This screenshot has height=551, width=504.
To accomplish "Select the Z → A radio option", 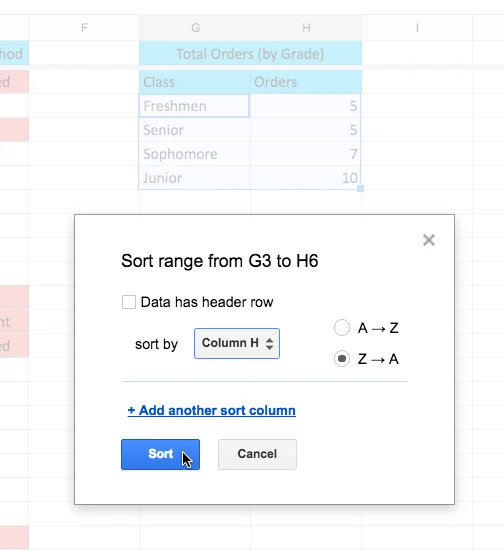I will tap(342, 359).
